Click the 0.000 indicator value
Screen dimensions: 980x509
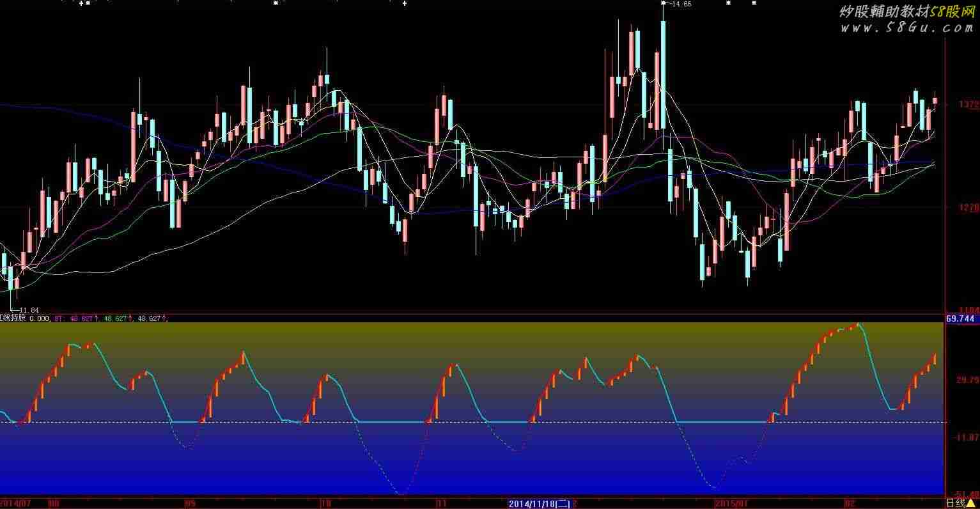coord(39,318)
